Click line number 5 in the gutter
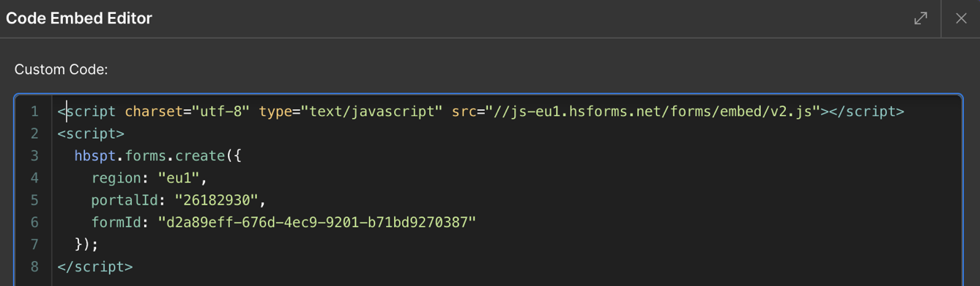Viewport: 980px width, 286px height. (x=34, y=200)
